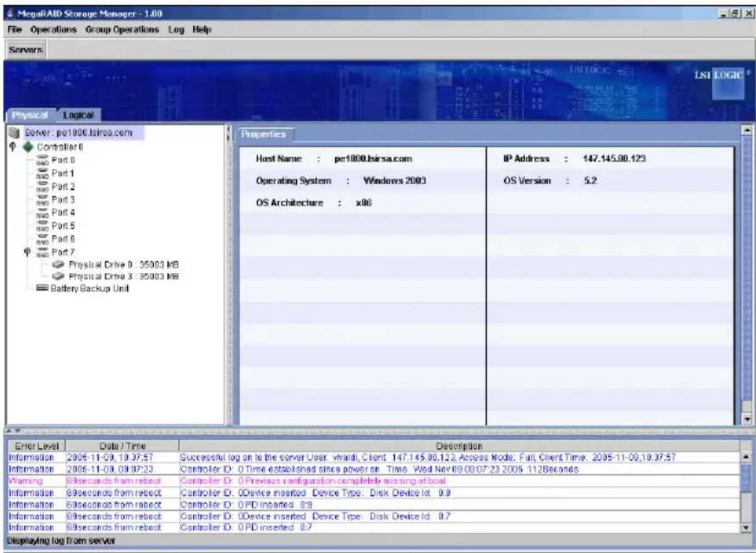Click the Description column header

pyautogui.click(x=459, y=446)
